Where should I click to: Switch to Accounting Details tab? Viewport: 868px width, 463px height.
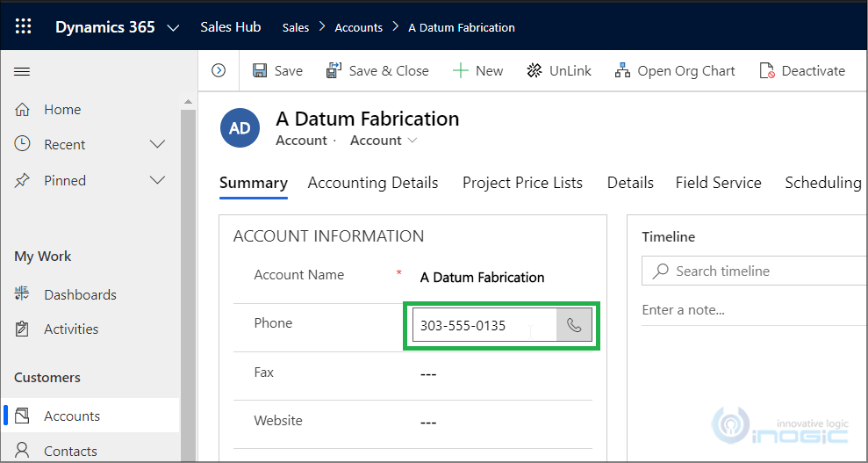point(373,183)
